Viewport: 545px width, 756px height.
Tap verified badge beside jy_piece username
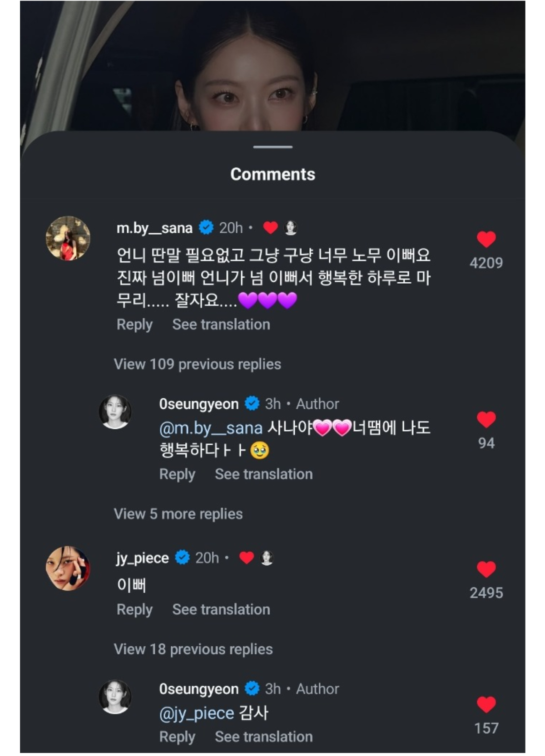(x=183, y=558)
